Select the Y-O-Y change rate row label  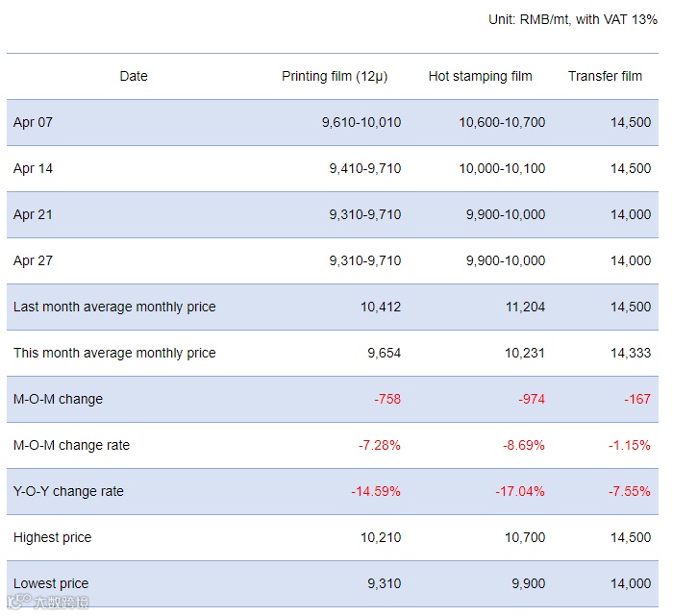pos(68,491)
